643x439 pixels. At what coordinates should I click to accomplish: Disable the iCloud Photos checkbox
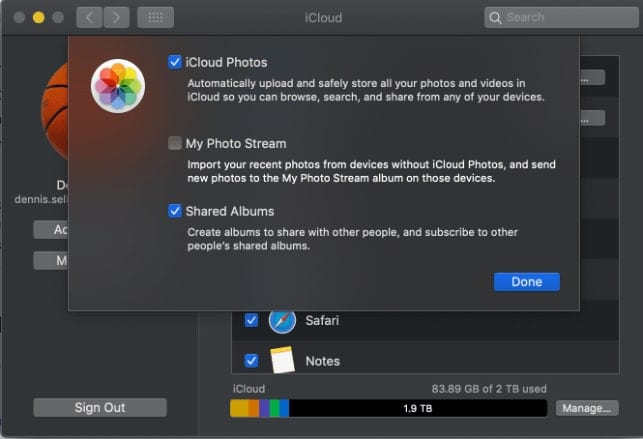pos(175,62)
